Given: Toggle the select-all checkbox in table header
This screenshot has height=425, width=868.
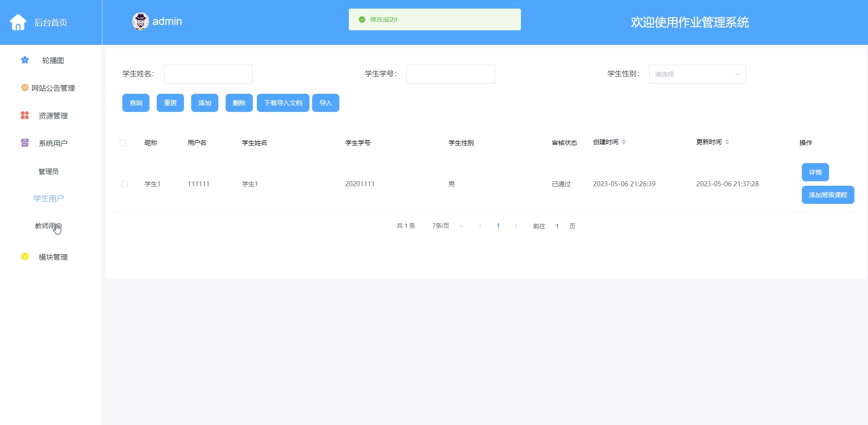Looking at the screenshot, I should click(123, 143).
